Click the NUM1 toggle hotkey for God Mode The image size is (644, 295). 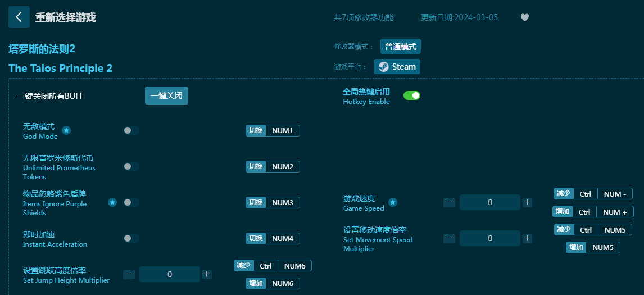coord(283,131)
